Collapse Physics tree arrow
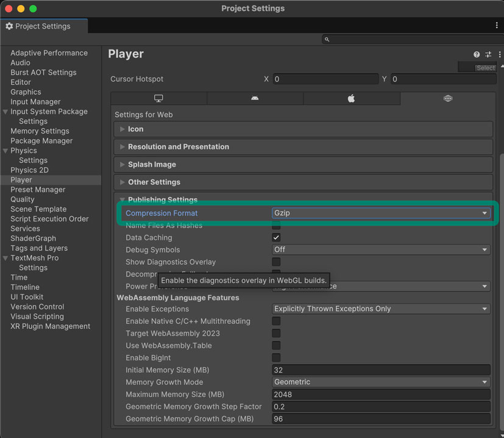The image size is (504, 438). tap(5, 151)
